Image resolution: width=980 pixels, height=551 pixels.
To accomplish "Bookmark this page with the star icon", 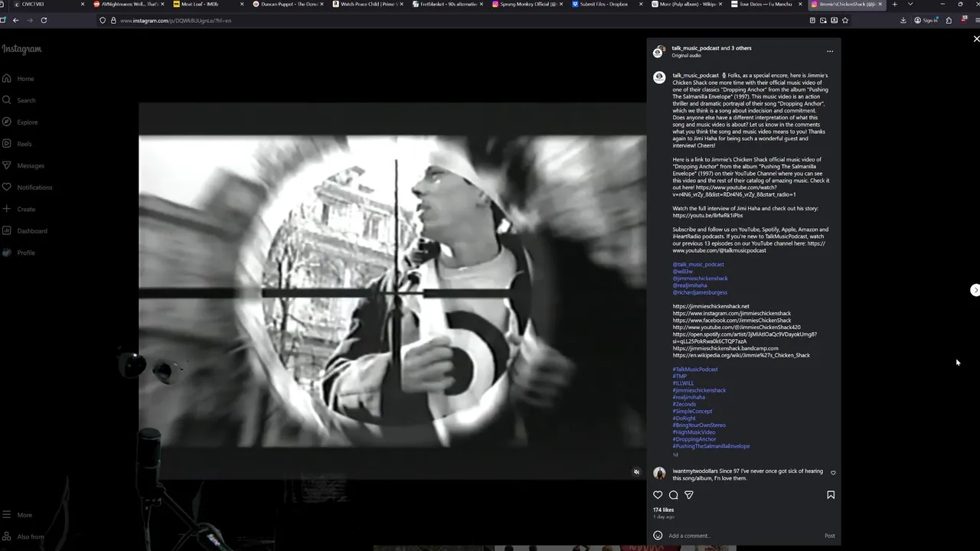I will click(x=845, y=20).
